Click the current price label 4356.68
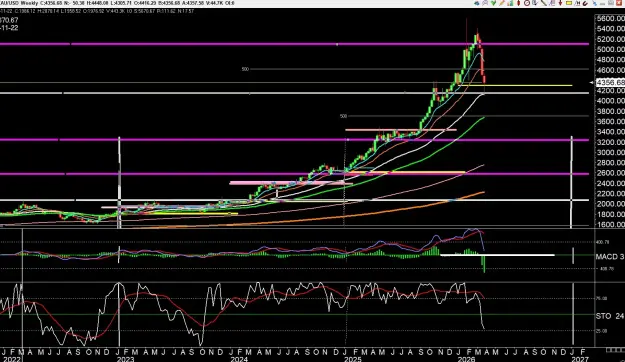Image resolution: width=625 pixels, height=362 pixels. 610,83
